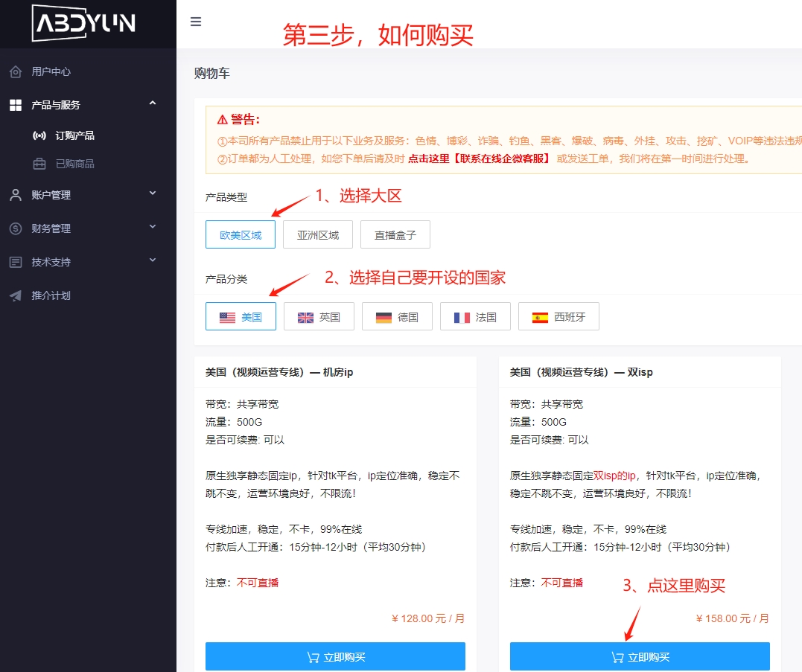Viewport: 802px width, 672px height.
Task: Expand the 账户管理 submenu chevron
Action: [x=153, y=193]
